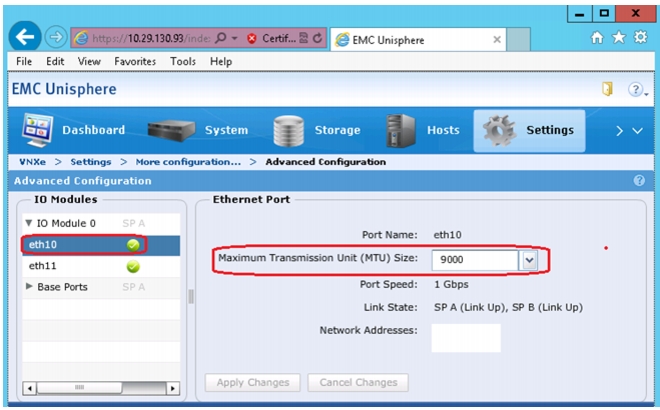Click the Apply Changes button
Viewport: 660px width, 410px height.
253,383
